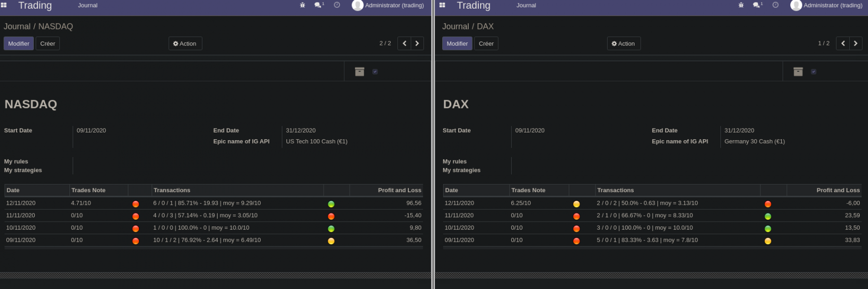Click DAX 12/11/2020 trades note yellow dot

[576, 204]
